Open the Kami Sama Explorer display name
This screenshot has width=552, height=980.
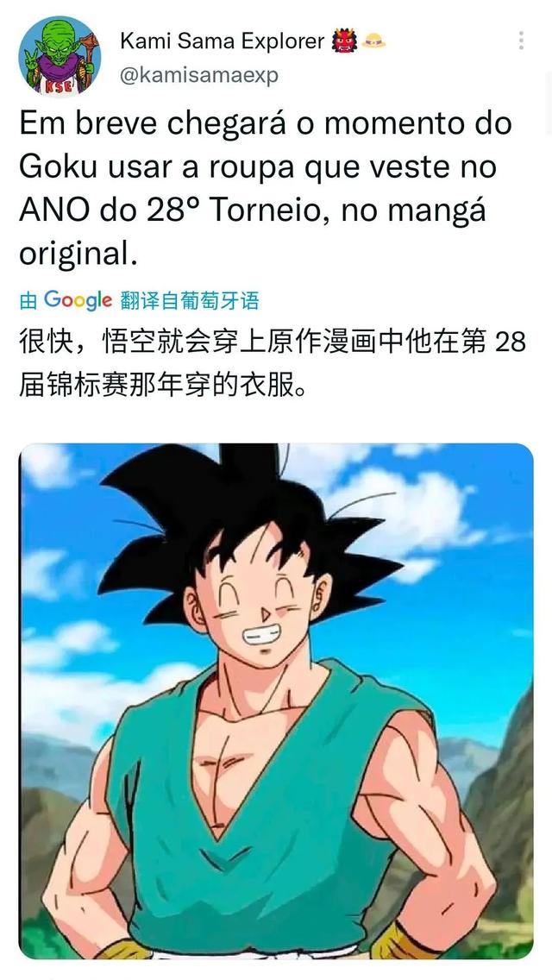(x=222, y=41)
